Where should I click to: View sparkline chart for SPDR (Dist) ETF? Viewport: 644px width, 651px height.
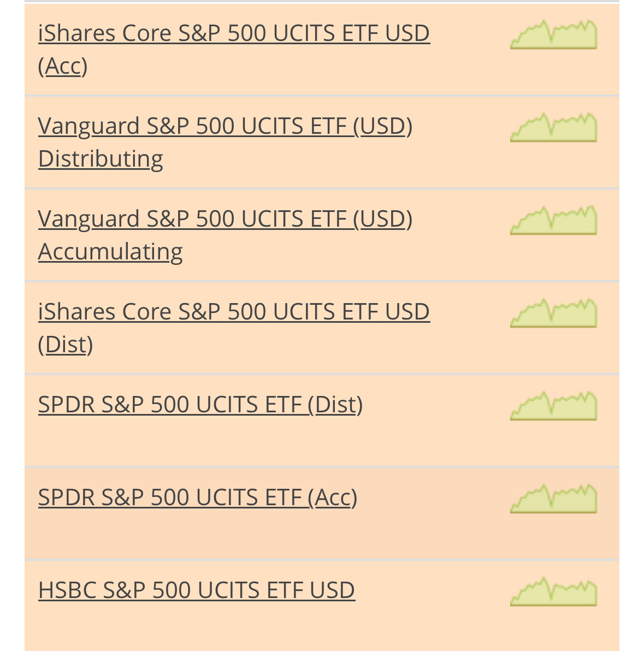coord(553,406)
